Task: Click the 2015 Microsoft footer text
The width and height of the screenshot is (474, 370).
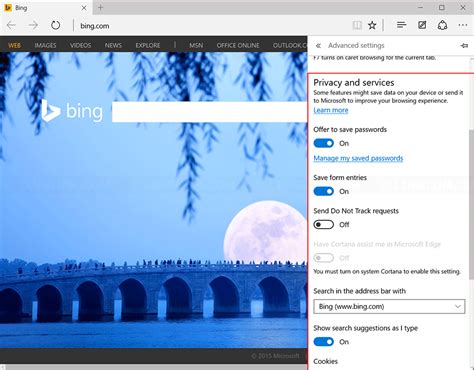Action: point(275,356)
